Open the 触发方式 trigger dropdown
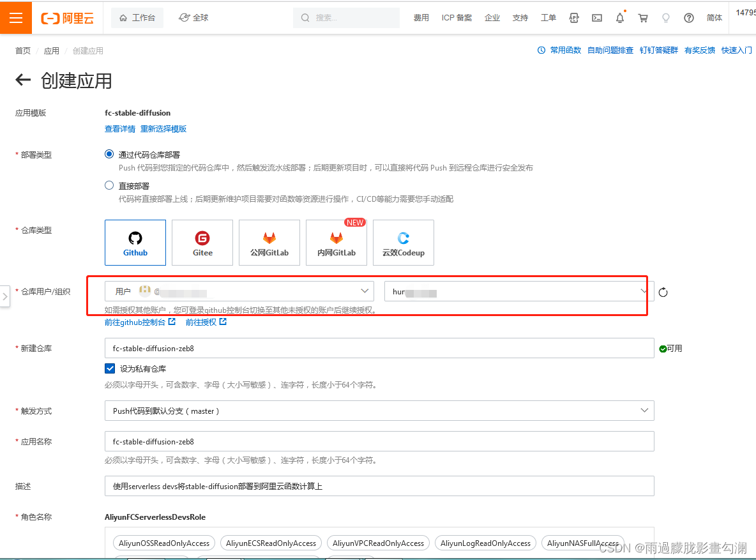 [x=379, y=411]
